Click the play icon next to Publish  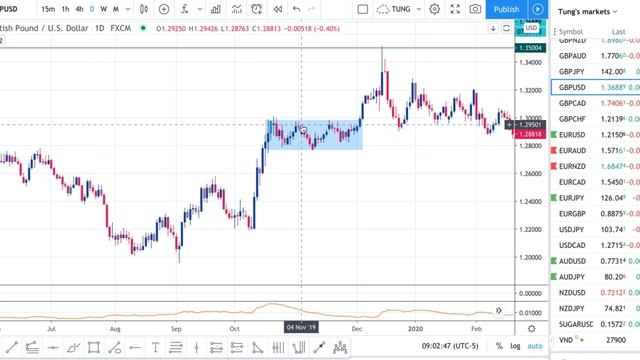pyautogui.click(x=538, y=9)
